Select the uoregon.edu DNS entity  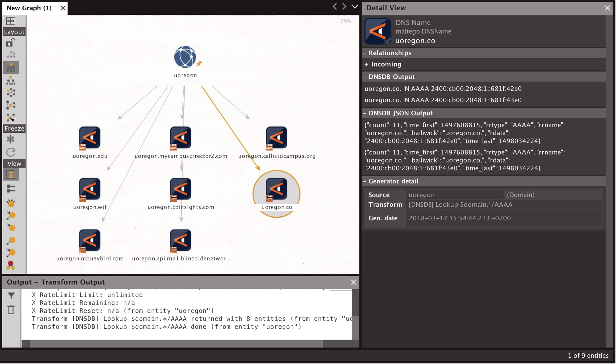[x=90, y=137]
